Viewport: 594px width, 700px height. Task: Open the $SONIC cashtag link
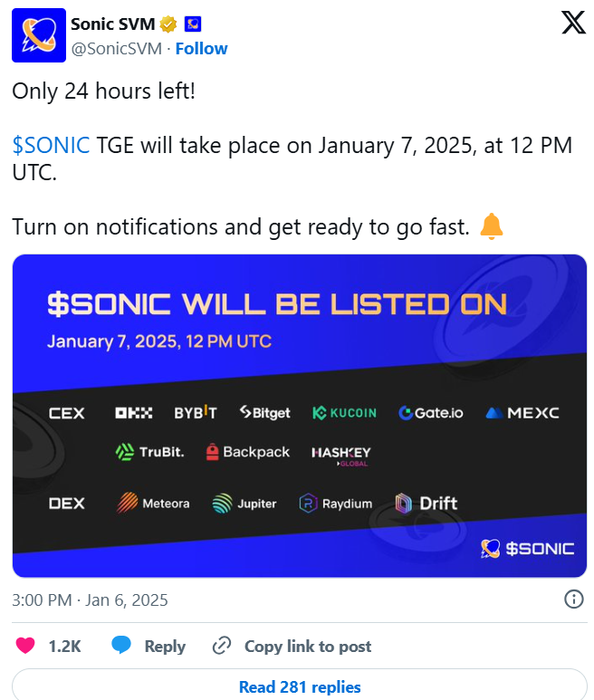[51, 145]
